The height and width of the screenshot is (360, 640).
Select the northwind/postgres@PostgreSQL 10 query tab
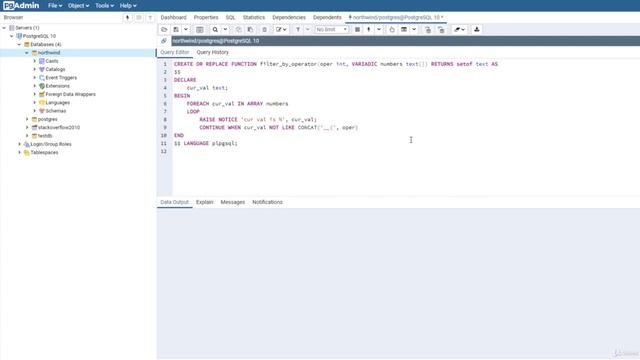tap(396, 18)
